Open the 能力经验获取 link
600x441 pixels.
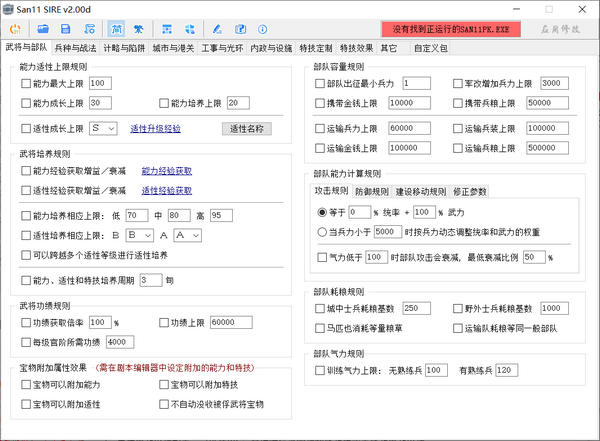167,171
